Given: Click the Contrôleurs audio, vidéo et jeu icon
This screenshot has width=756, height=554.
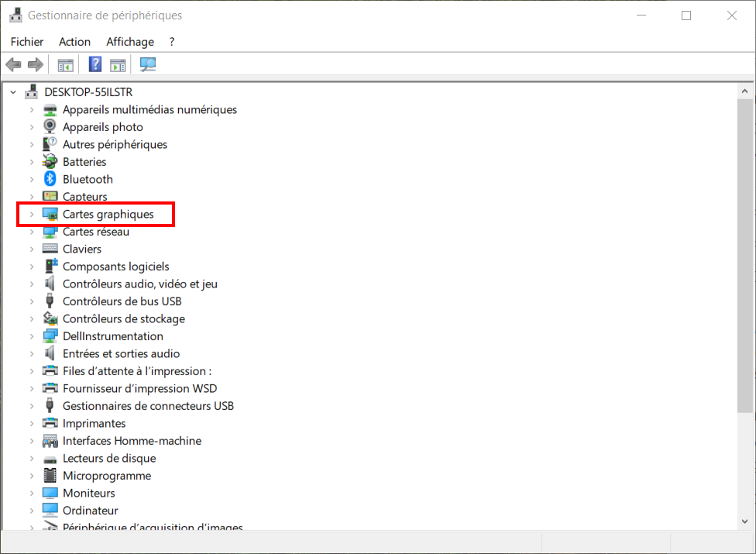Looking at the screenshot, I should 50,284.
